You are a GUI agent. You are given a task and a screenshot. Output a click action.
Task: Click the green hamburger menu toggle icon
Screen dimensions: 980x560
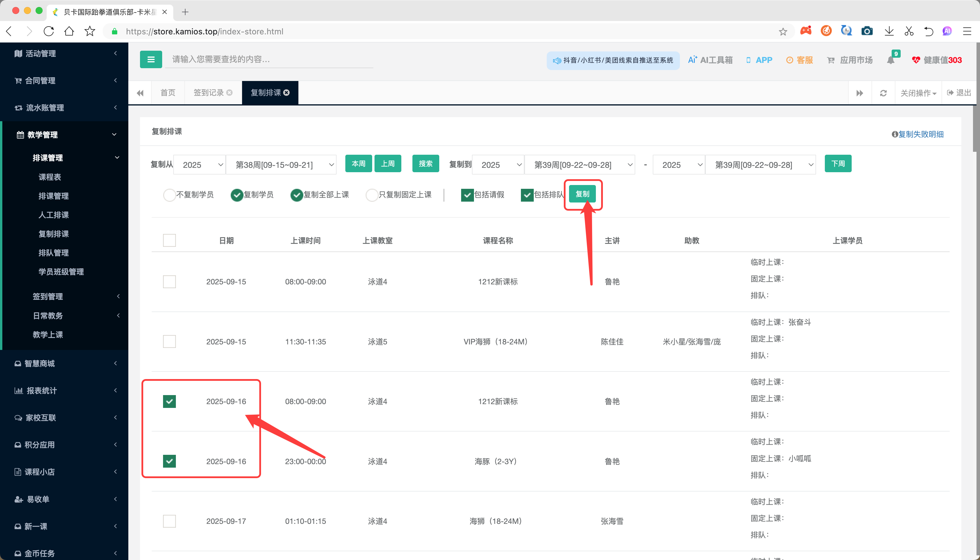point(150,60)
